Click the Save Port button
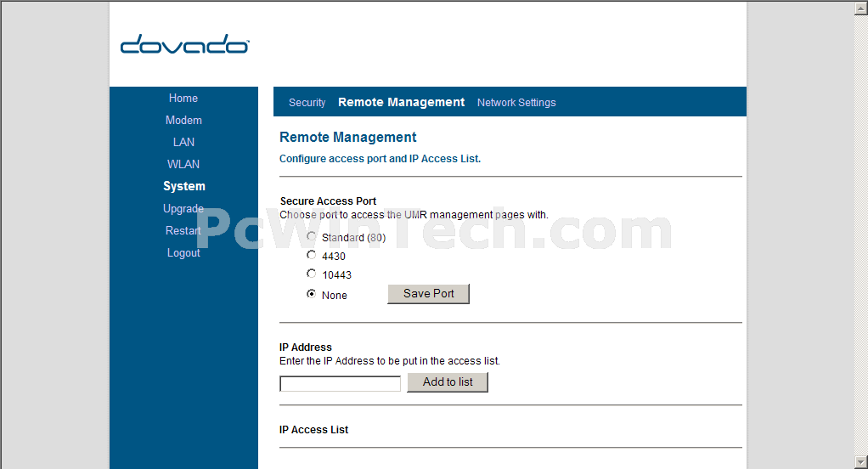The width and height of the screenshot is (868, 469). point(428,294)
